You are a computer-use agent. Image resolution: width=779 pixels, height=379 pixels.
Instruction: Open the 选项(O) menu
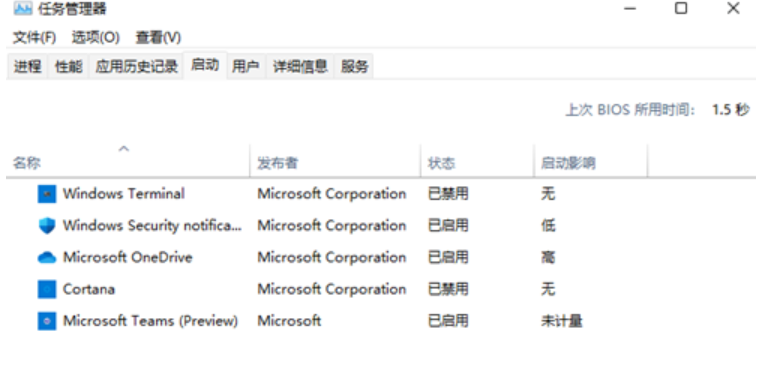click(95, 37)
